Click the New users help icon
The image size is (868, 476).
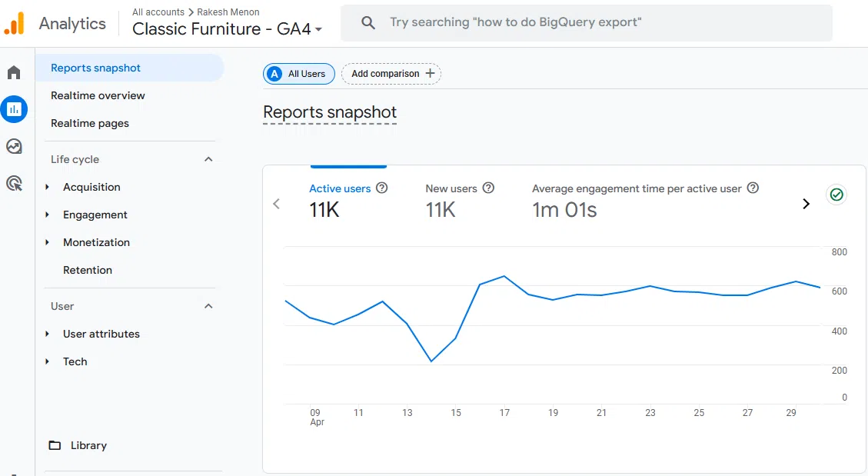(x=488, y=188)
